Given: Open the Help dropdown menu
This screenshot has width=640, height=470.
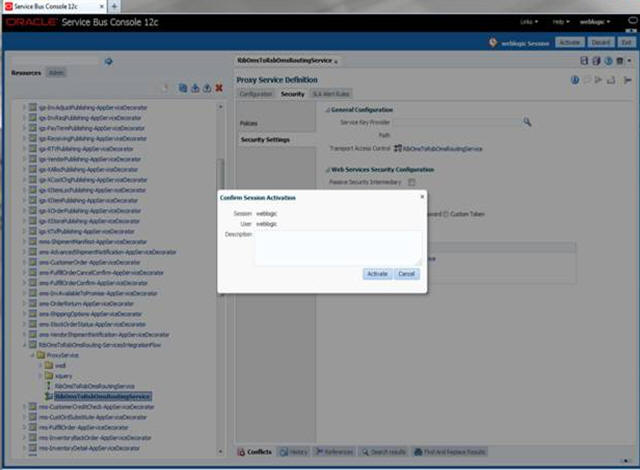Looking at the screenshot, I should pos(561,22).
